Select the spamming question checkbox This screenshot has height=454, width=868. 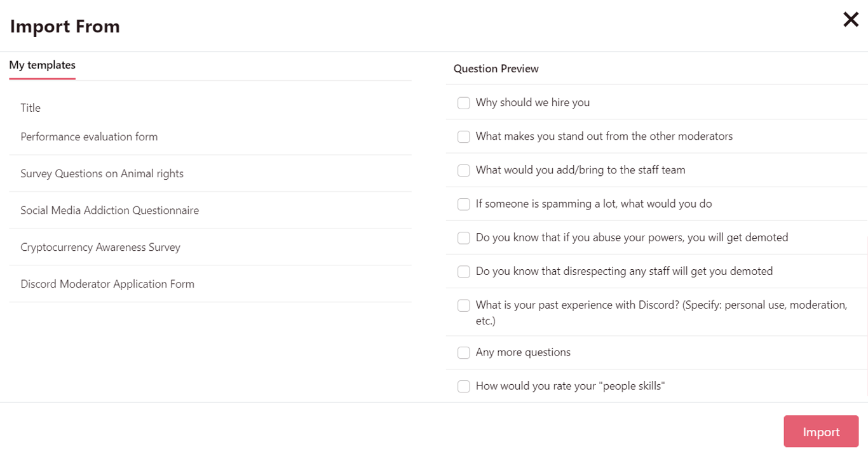coord(464,204)
